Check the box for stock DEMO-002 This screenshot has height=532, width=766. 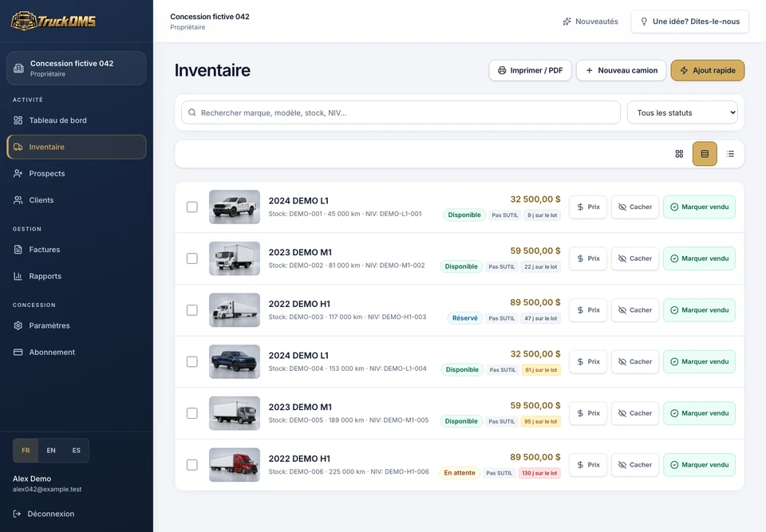(x=192, y=258)
